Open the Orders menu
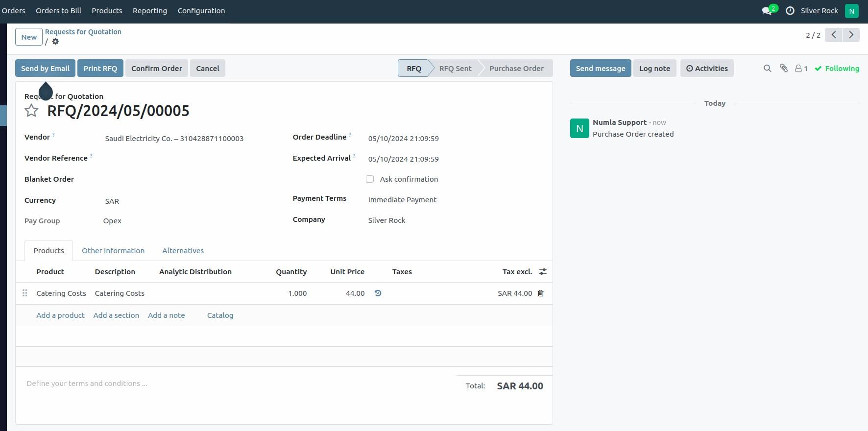Screen dimensions: 868x431 tap(13, 11)
